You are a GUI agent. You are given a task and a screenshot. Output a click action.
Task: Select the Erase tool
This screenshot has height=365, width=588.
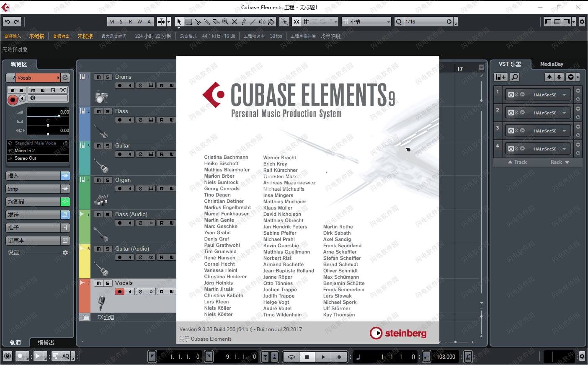(x=216, y=22)
